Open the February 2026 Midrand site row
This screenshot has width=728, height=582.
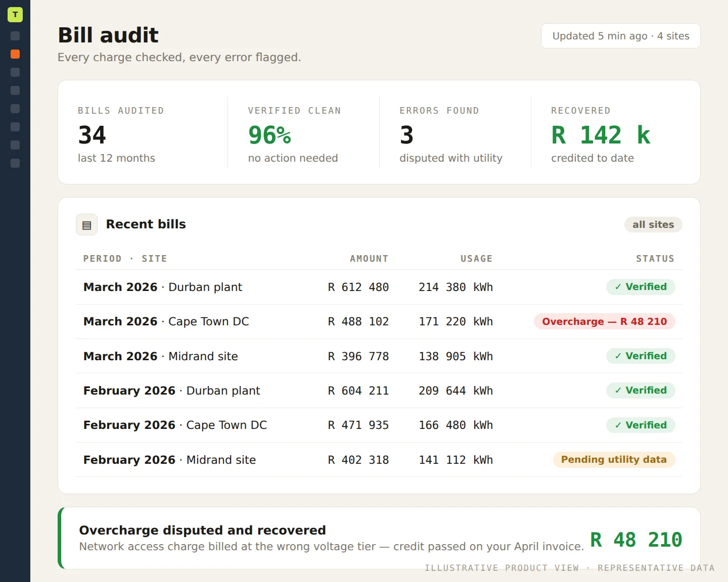tap(379, 460)
